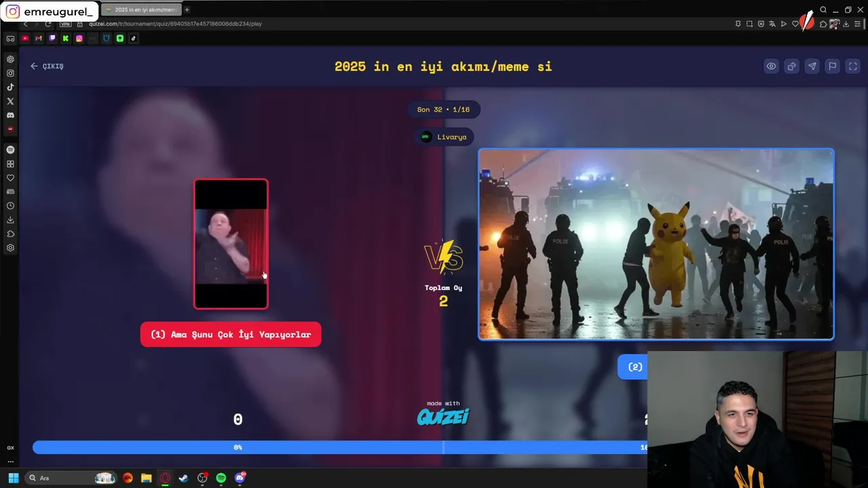
Task: Report the quiz with the flag icon
Action: coord(832,66)
